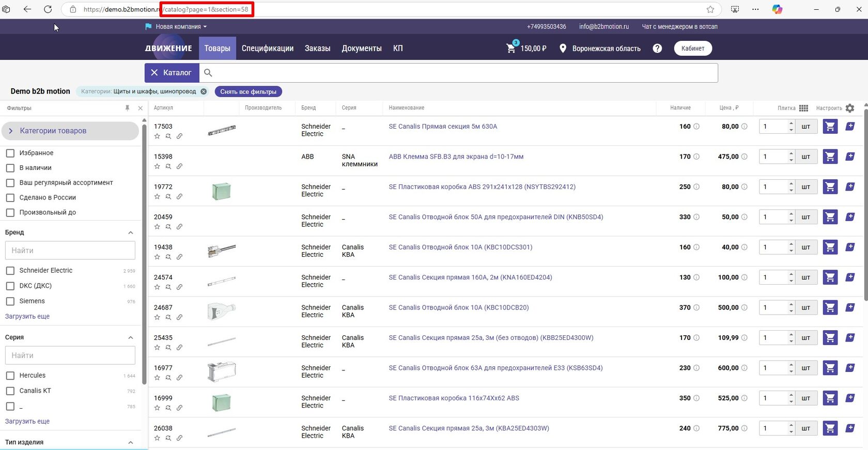Mark article 17503 as favorite
The height and width of the screenshot is (450, 868).
pyautogui.click(x=157, y=136)
